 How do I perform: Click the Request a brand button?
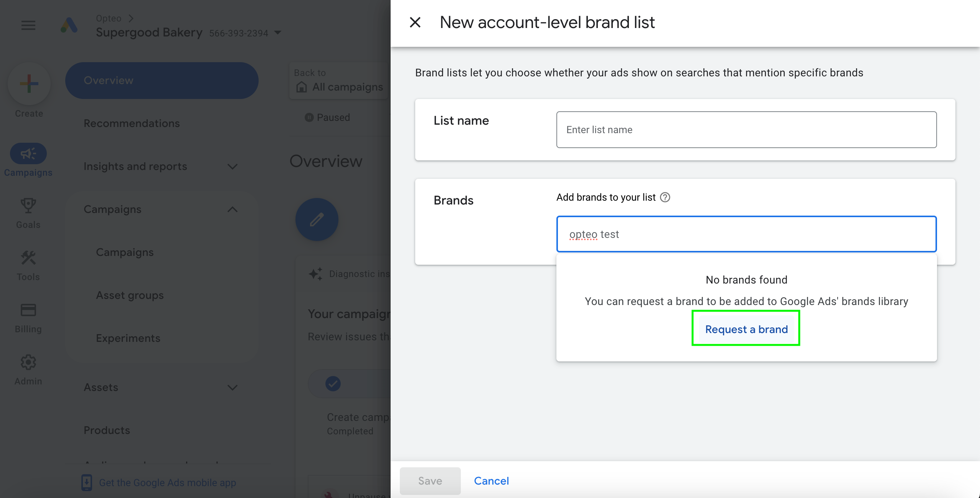(746, 329)
